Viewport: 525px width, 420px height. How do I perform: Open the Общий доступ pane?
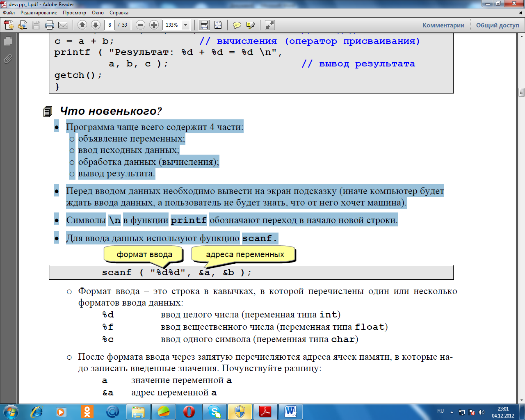[498, 25]
